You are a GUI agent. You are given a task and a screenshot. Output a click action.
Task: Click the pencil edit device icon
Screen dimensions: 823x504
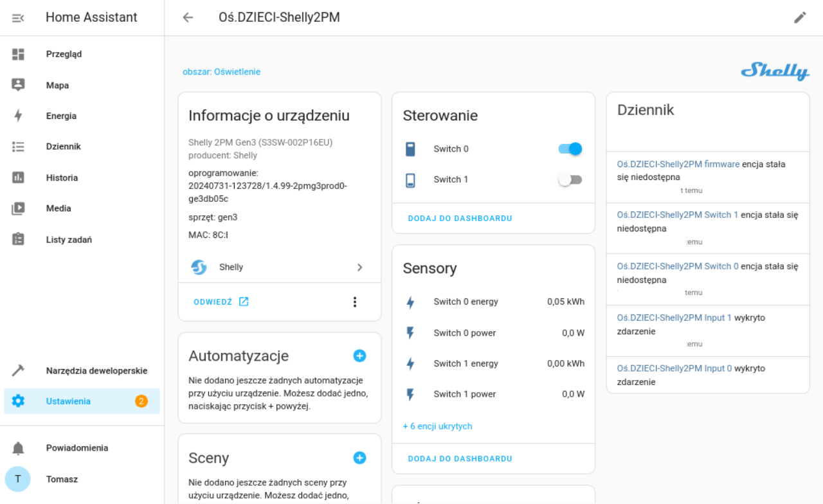[800, 18]
